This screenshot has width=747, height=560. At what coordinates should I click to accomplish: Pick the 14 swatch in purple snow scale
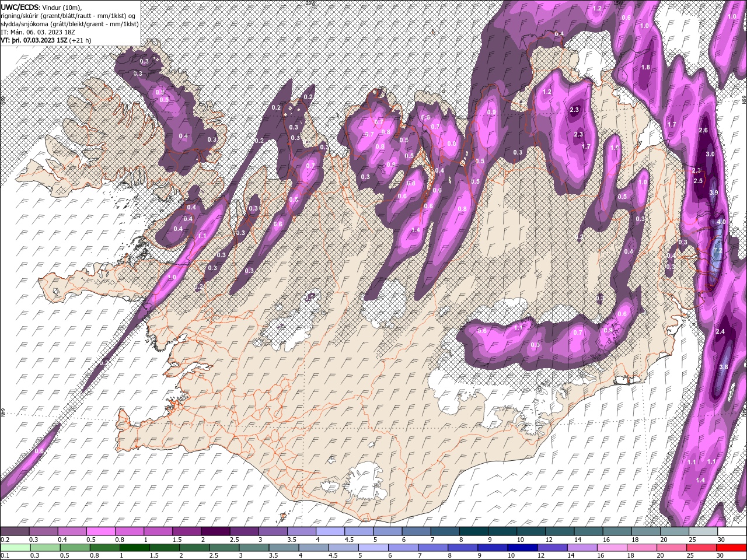pos(589,531)
